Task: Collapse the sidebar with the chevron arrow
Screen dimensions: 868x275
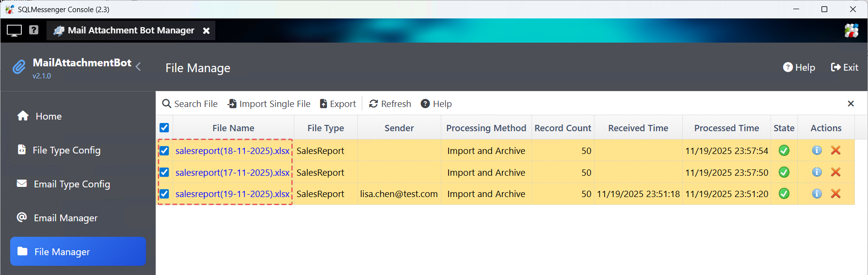Action: (x=138, y=67)
